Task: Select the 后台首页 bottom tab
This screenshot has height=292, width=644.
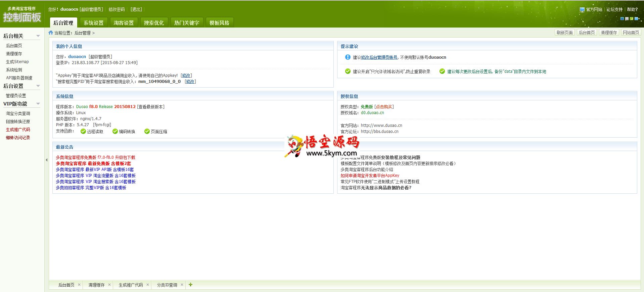Action: click(x=66, y=285)
